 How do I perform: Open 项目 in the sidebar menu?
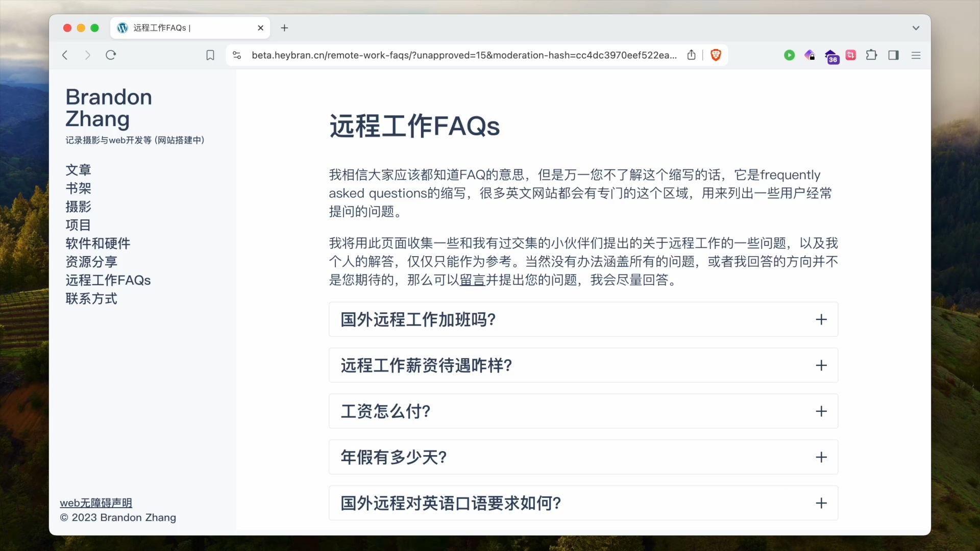click(78, 225)
